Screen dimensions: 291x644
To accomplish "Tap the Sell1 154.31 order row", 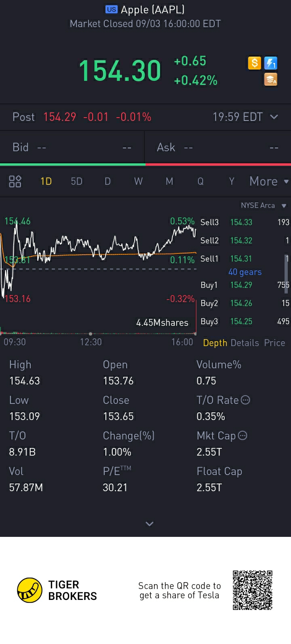I will [245, 259].
